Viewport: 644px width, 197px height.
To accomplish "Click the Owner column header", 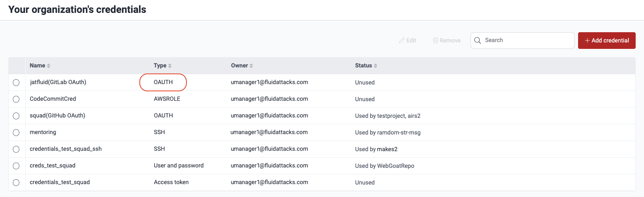I will (239, 66).
